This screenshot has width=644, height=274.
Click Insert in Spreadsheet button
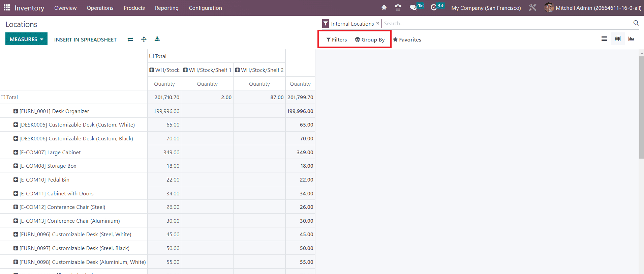[x=85, y=39]
